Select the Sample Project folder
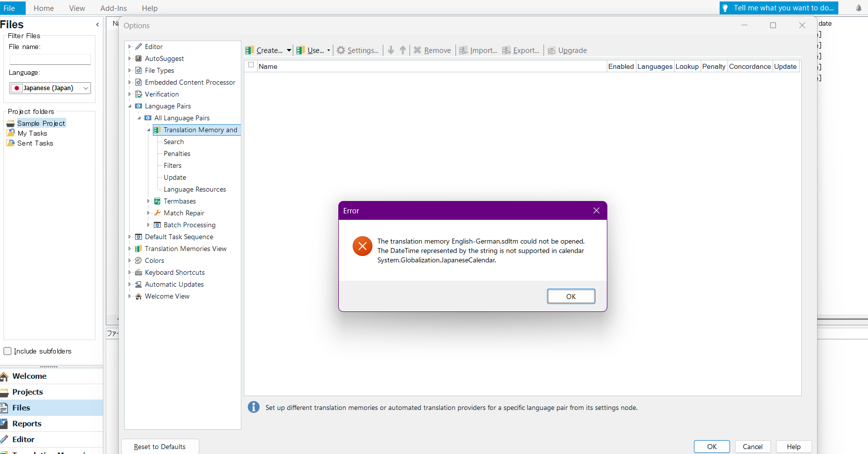 coord(41,123)
